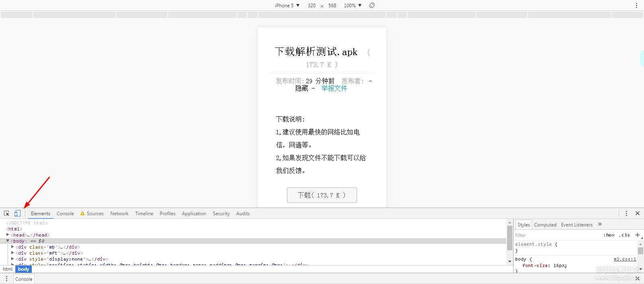
Task: Click the element.style rule selector
Action: pyautogui.click(x=533, y=244)
